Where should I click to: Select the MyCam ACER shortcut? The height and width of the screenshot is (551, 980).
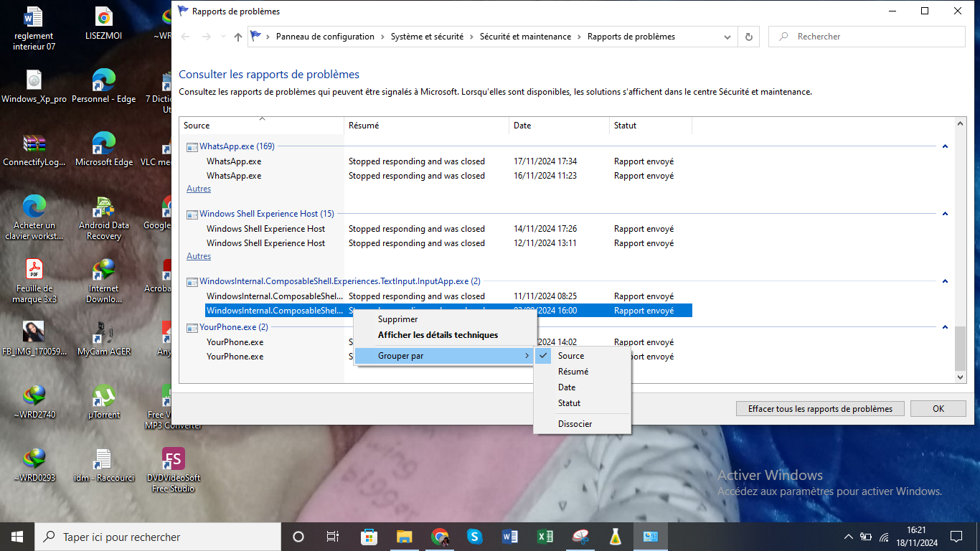tap(104, 339)
